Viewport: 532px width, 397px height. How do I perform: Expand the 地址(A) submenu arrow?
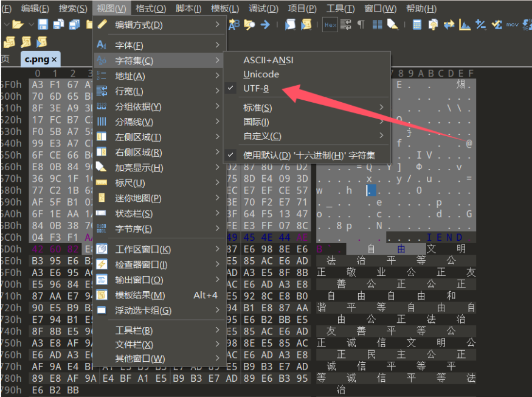click(218, 75)
